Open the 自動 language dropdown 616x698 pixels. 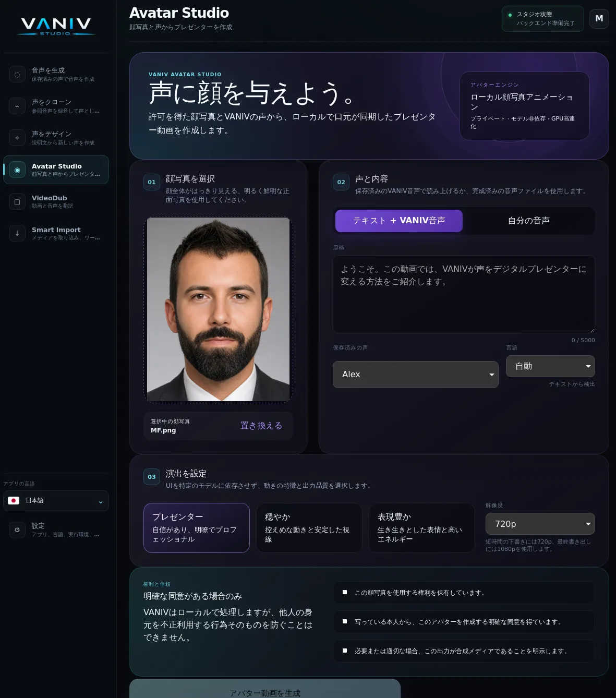(550, 366)
